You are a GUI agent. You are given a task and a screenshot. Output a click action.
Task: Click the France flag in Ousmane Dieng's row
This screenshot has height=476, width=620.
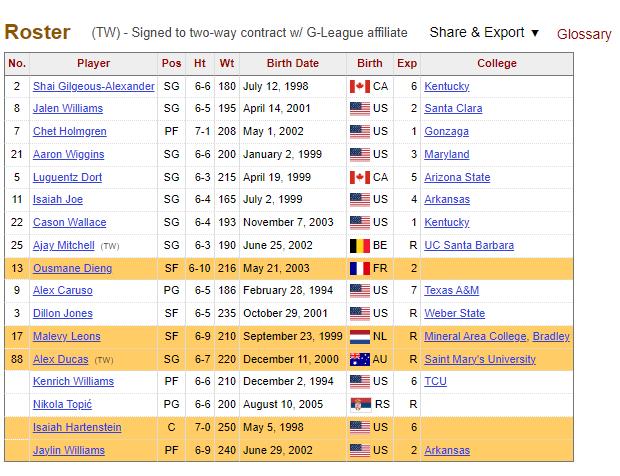coord(361,268)
